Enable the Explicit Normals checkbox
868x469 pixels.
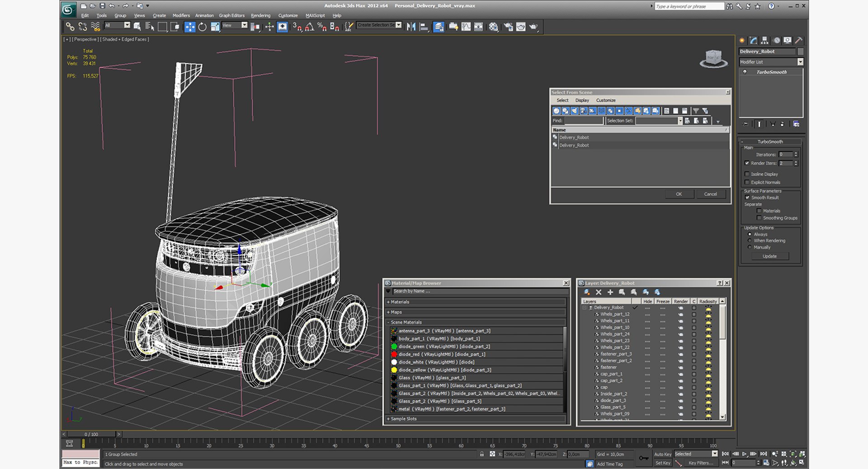747,182
